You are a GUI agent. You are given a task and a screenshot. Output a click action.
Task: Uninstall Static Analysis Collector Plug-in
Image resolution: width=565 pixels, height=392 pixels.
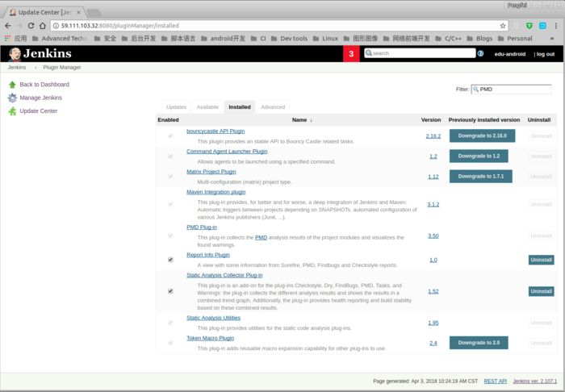coord(542,291)
